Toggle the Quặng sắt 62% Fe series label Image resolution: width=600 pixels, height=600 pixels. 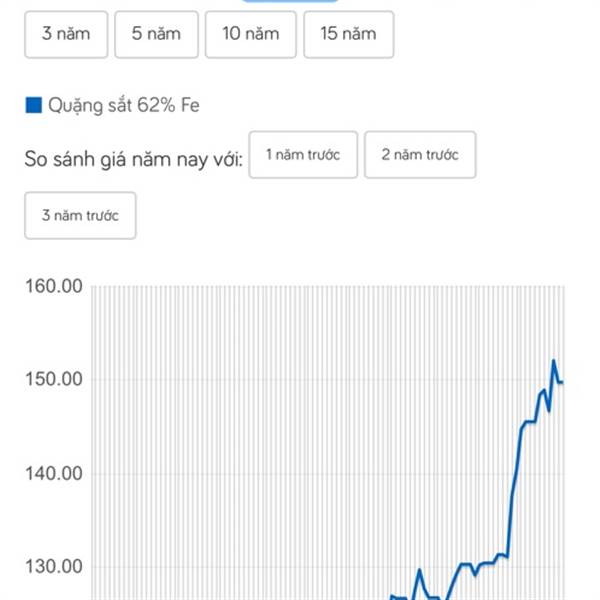pyautogui.click(x=124, y=105)
